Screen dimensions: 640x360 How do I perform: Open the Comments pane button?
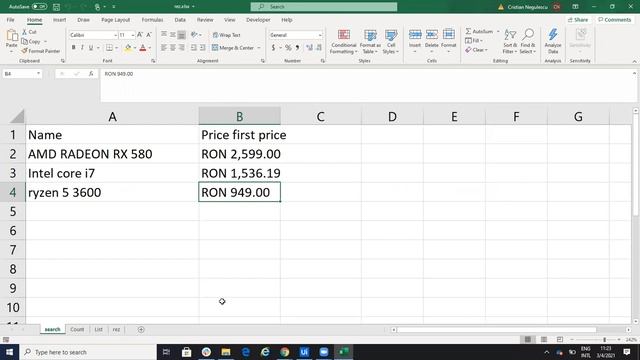pos(614,20)
